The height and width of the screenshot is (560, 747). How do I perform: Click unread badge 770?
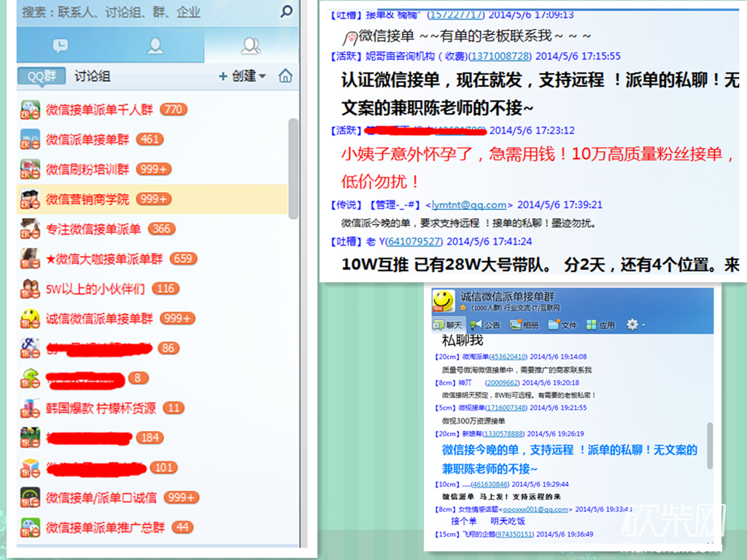(174, 109)
